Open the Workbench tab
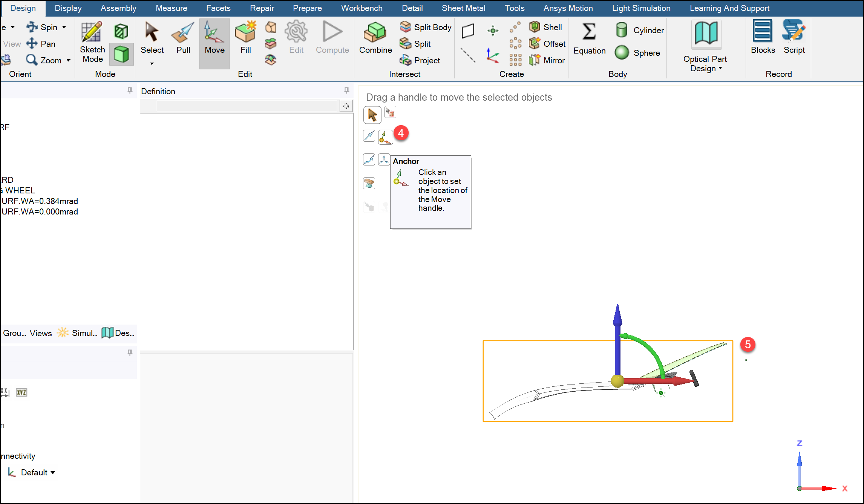The image size is (864, 504). tap(362, 8)
